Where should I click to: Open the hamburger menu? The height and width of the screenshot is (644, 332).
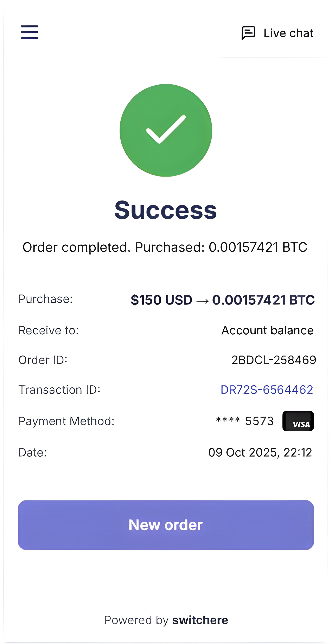(30, 32)
